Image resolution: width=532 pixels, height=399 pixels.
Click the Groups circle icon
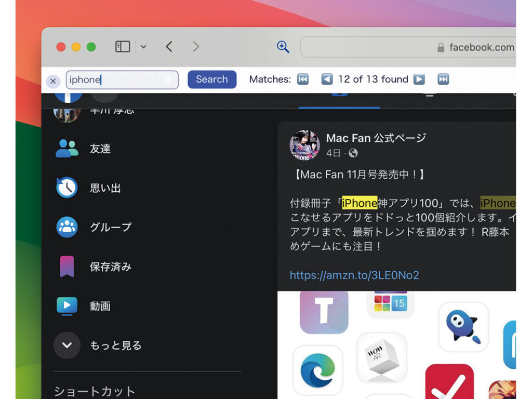click(67, 227)
